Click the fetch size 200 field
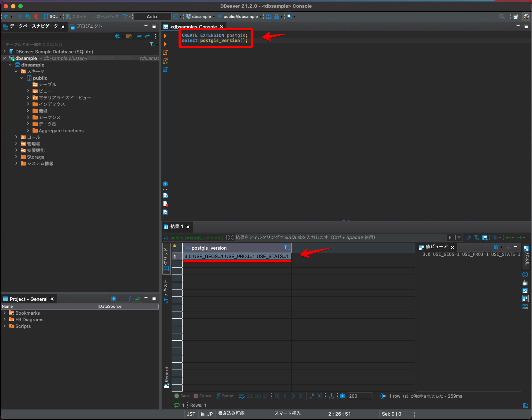The width and height of the screenshot is (532, 420). [x=360, y=396]
